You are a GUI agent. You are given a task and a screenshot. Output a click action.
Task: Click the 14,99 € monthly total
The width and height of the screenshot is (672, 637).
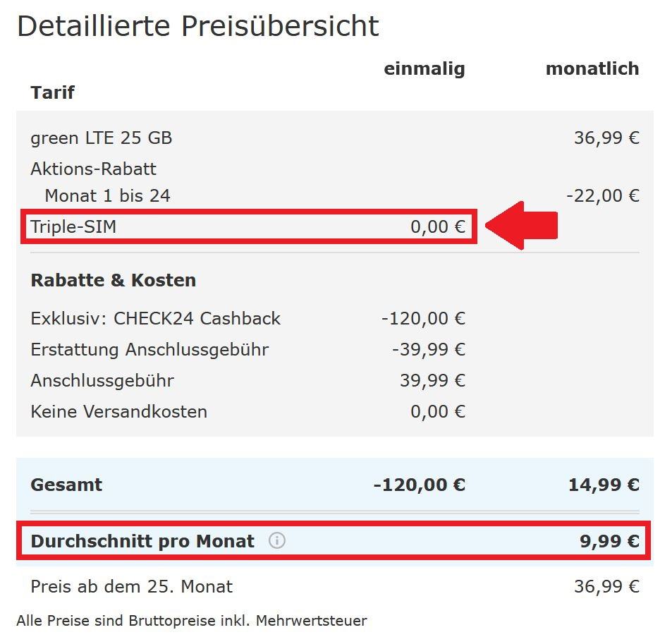click(603, 485)
